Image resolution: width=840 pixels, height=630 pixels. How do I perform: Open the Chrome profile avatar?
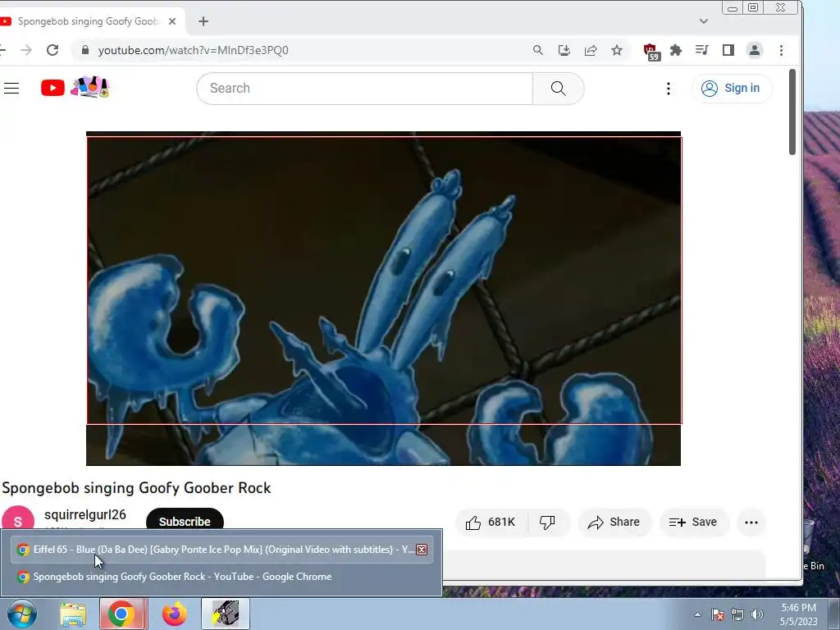tap(755, 50)
